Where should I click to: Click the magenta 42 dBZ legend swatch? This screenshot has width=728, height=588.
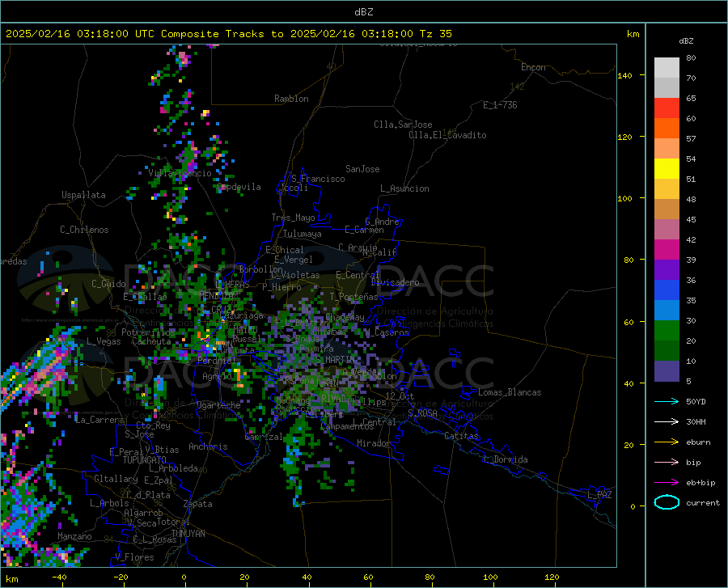[667, 249]
